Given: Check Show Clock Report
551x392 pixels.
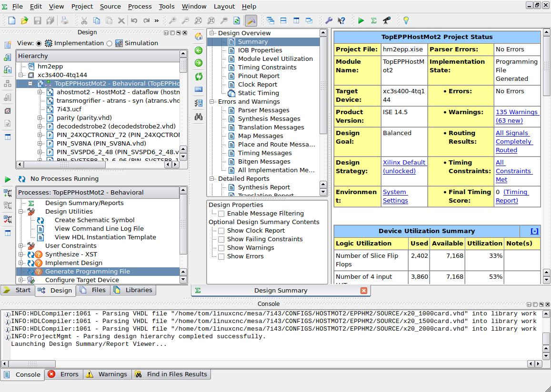Looking at the screenshot, I should 221,231.
